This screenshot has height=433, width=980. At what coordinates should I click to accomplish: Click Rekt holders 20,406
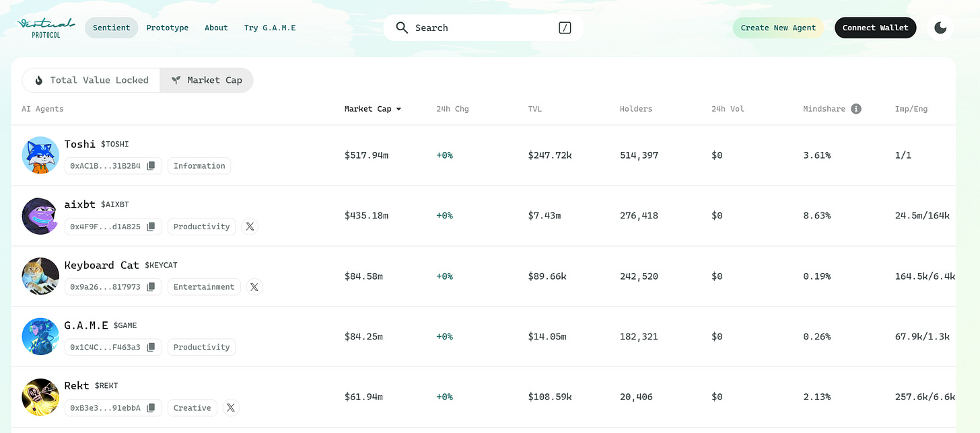(636, 397)
